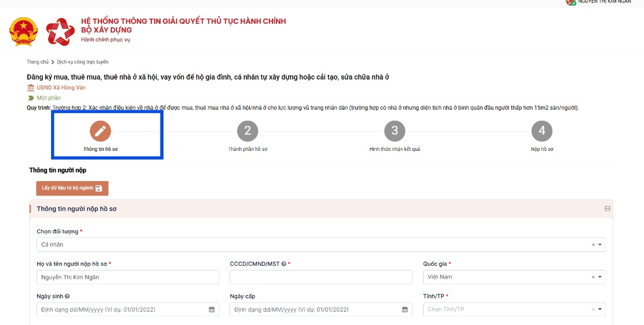644x325 pixels.
Task: Open the Ngày sinh calendar picker icon
Action: pos(212,309)
